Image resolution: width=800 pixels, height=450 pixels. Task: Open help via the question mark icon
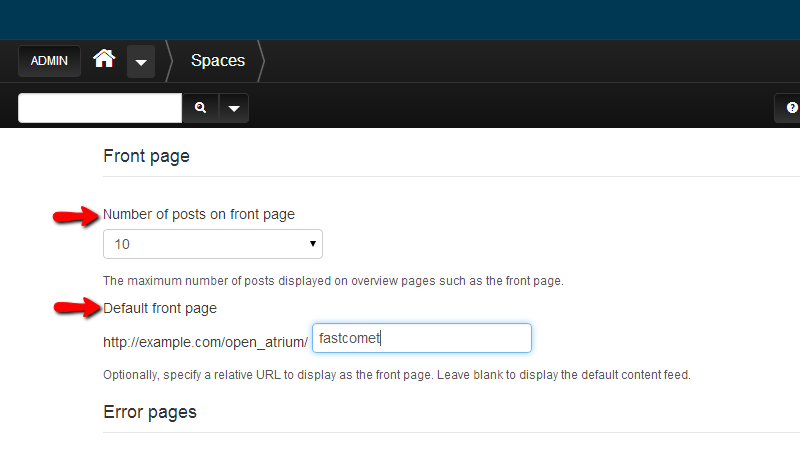coord(791,108)
